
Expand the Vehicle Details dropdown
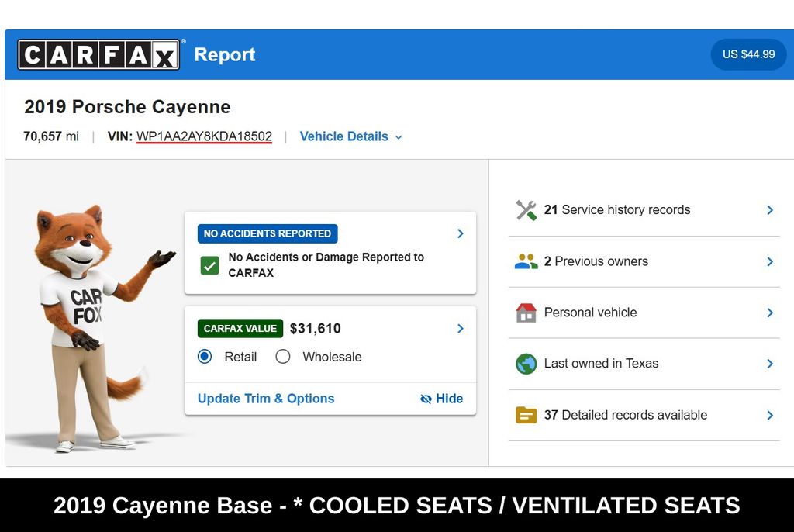tap(350, 136)
